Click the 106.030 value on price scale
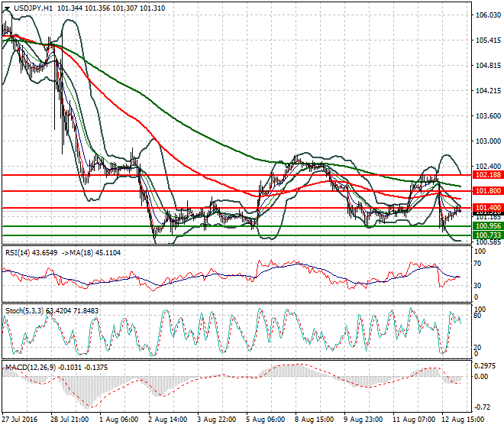Image resolution: width=504 pixels, height=428 pixels. tap(487, 15)
